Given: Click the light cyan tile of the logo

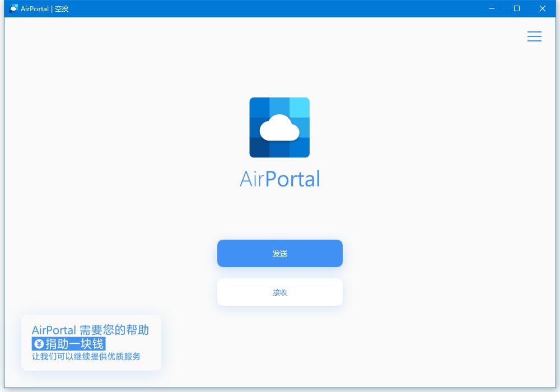Looking at the screenshot, I should coord(299,108).
